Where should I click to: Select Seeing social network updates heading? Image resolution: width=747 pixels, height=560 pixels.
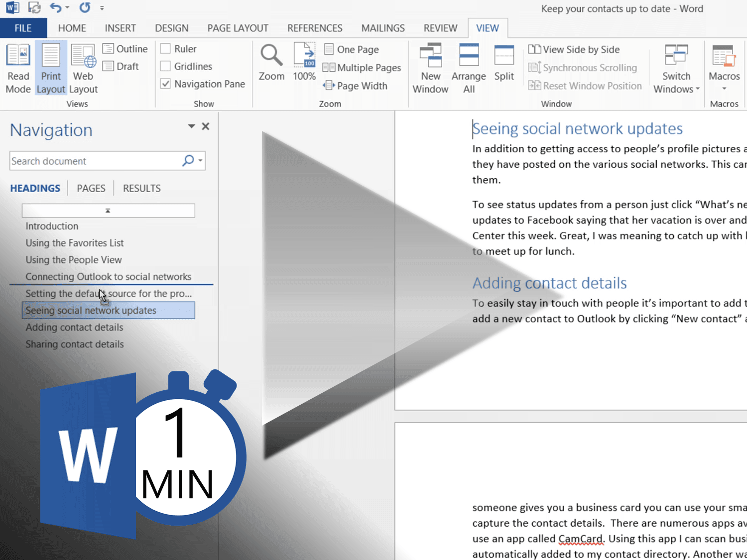pos(108,310)
